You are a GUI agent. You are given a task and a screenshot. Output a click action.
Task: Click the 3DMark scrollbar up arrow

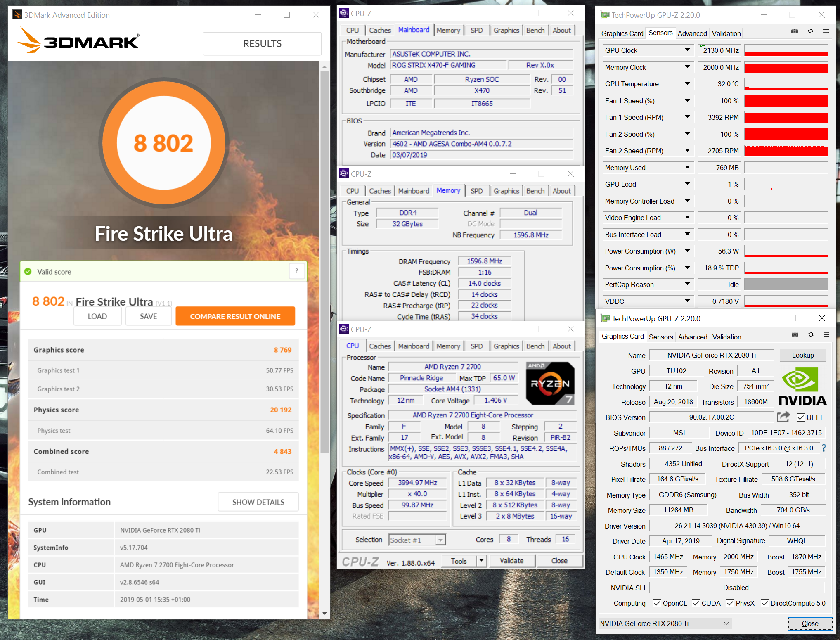[x=324, y=66]
